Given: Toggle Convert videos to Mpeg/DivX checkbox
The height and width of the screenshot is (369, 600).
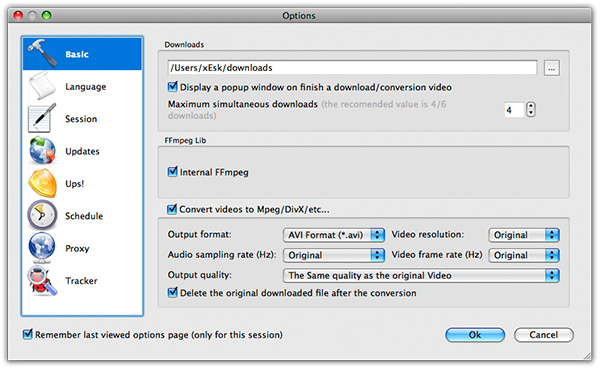Looking at the screenshot, I should coord(172,209).
